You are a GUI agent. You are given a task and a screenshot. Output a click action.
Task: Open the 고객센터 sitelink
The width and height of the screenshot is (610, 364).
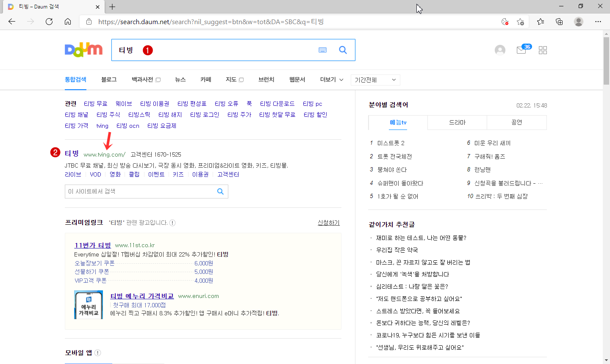tap(228, 174)
